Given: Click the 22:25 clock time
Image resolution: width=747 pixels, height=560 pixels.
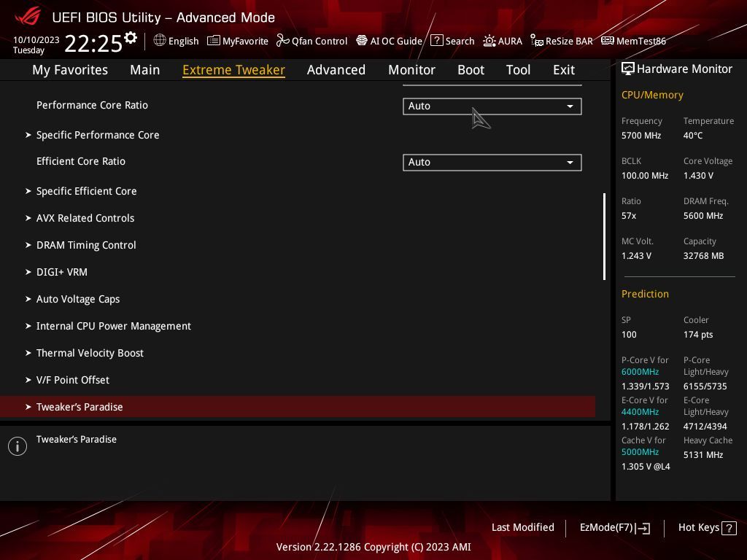Looking at the screenshot, I should coord(93,43).
